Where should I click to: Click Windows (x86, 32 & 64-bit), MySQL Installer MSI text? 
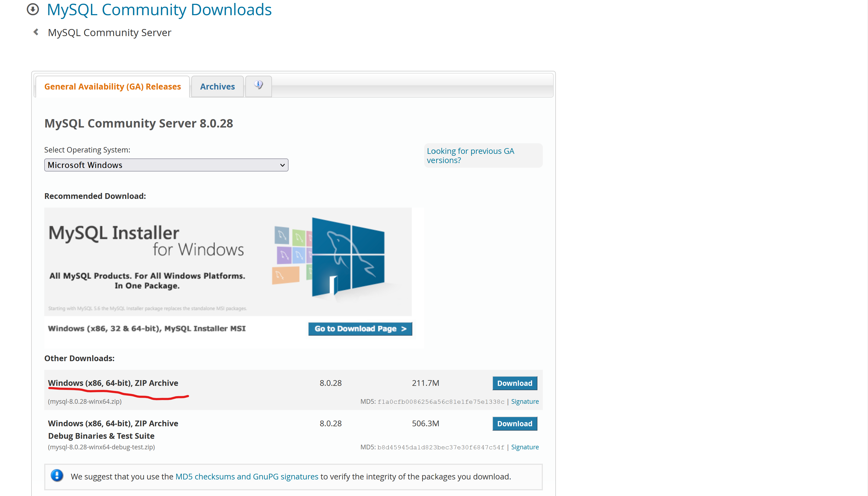click(147, 329)
